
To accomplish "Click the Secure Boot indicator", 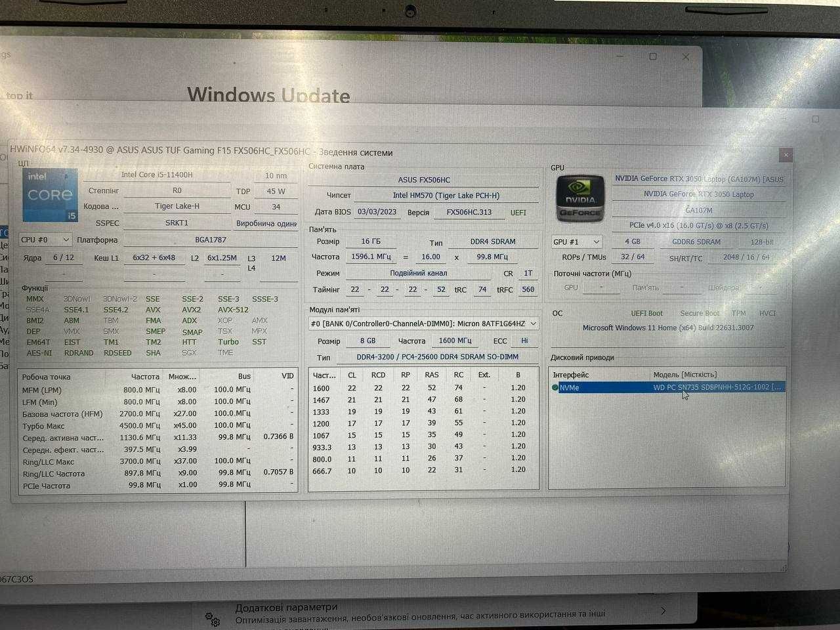I will 700,314.
